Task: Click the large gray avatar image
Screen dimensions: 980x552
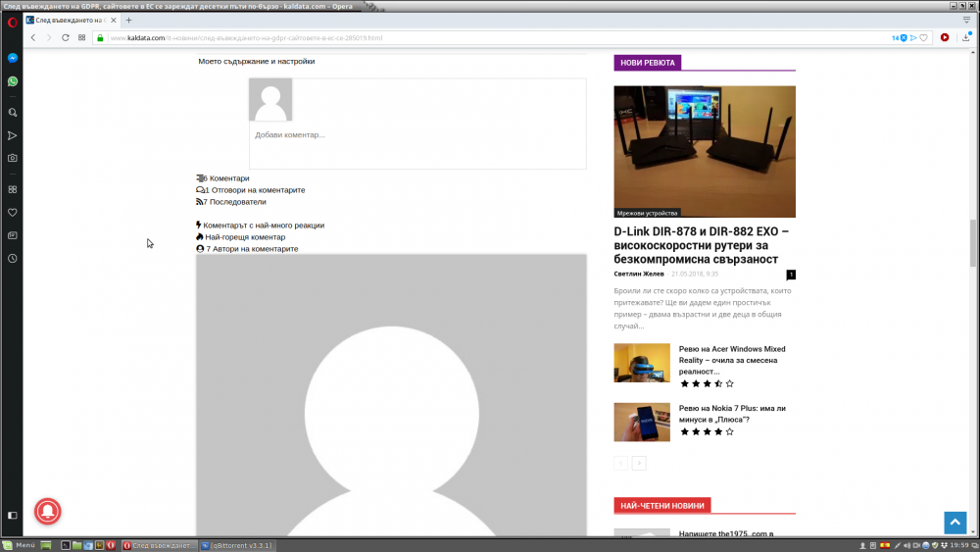Action: pos(391,395)
